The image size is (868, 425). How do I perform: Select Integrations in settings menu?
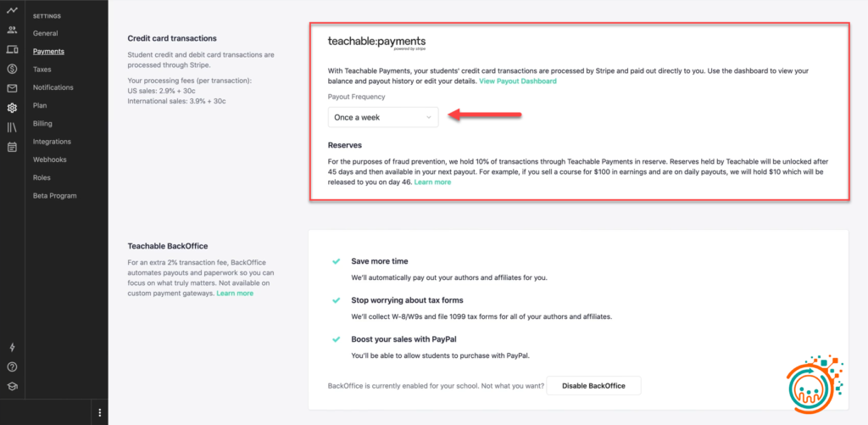[x=52, y=142]
